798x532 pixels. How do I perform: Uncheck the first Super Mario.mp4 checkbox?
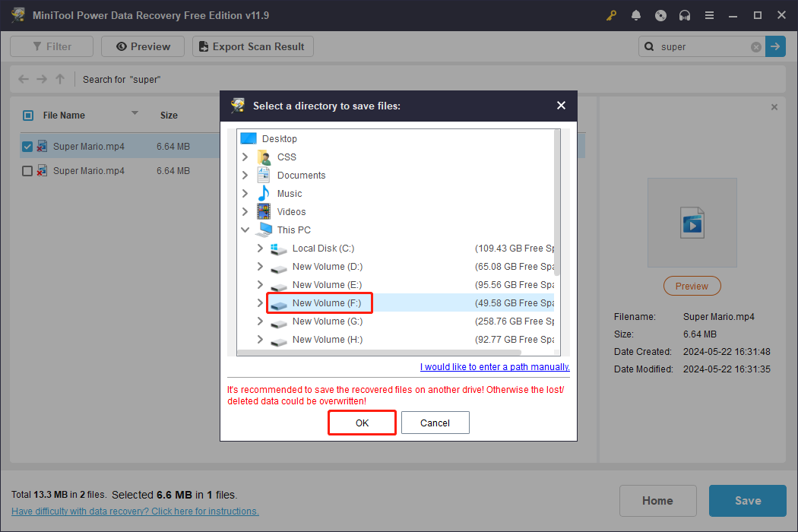coord(27,147)
